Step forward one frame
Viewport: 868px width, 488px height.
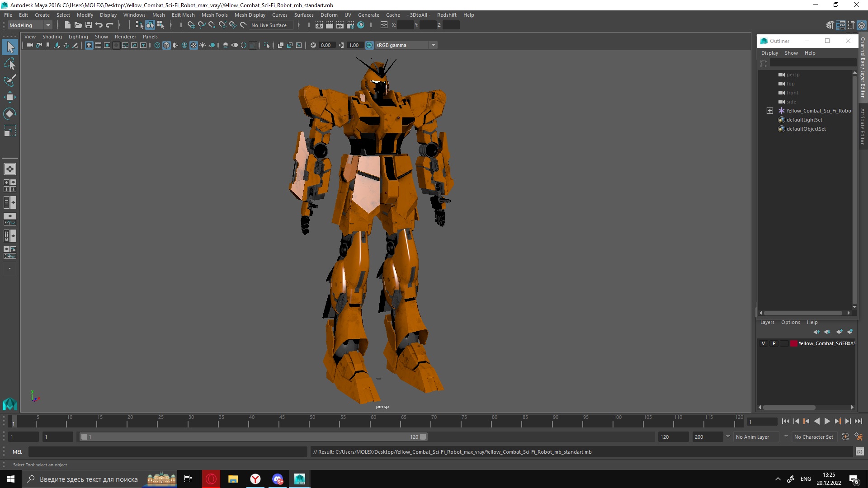pos(848,421)
